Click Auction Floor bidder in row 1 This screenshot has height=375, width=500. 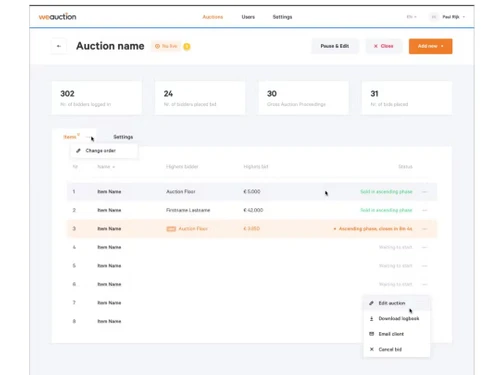[x=181, y=192]
